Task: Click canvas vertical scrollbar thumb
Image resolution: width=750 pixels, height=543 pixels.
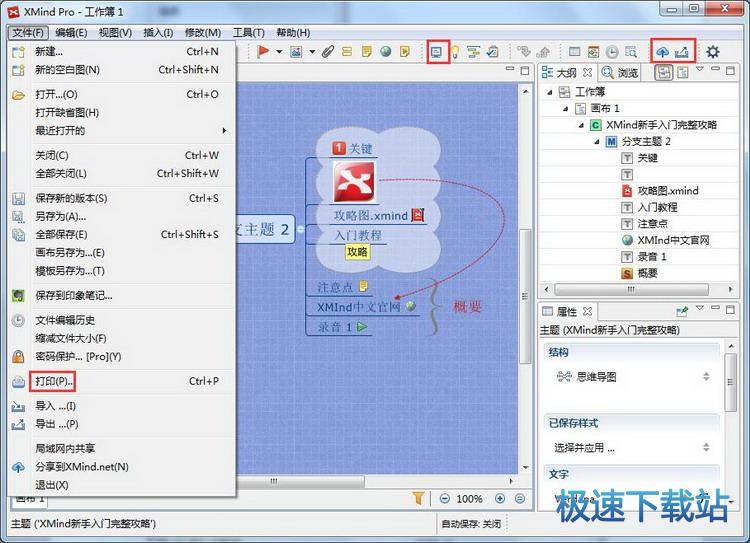Action: (526, 296)
